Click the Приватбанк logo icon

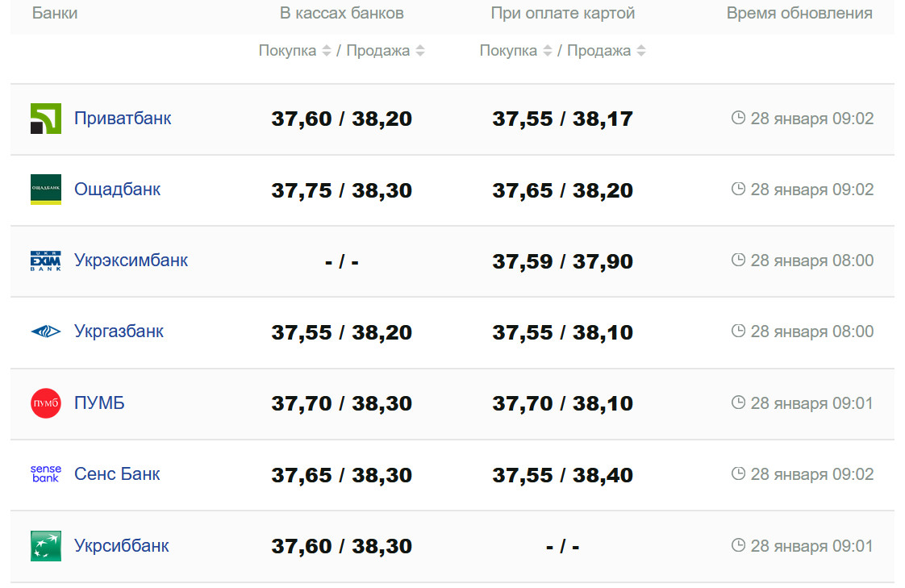tap(46, 119)
